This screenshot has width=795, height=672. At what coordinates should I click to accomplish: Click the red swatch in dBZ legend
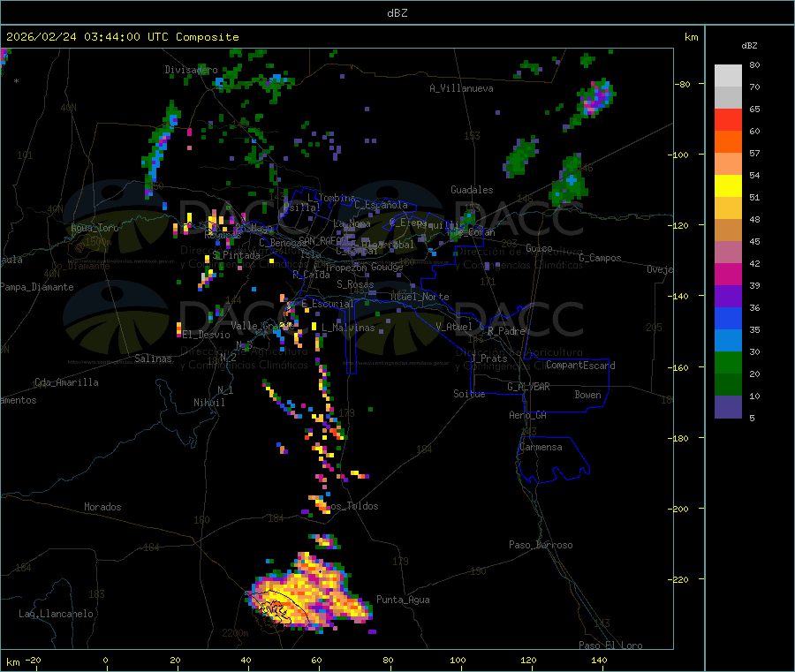[x=728, y=119]
